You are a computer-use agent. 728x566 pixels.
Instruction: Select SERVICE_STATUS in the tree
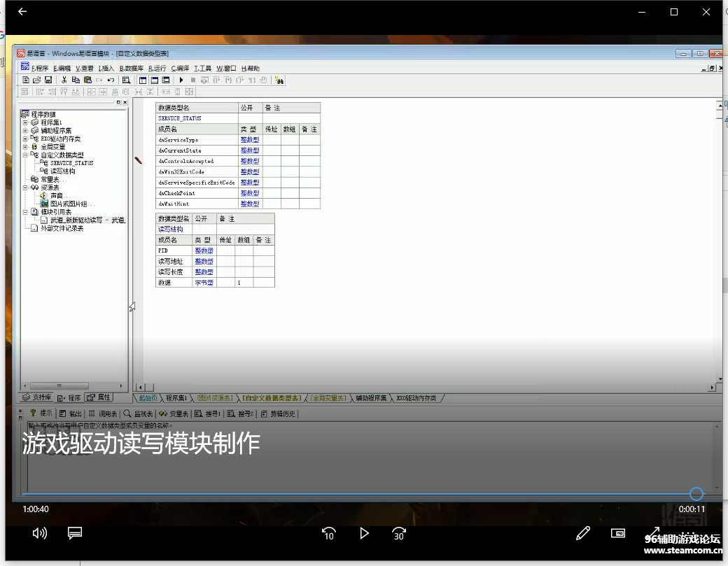pyautogui.click(x=71, y=163)
